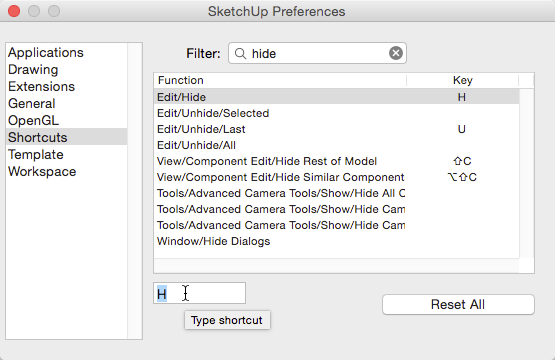Screen dimensions: 555x360
Task: Click the U key cell
Action: (x=462, y=129)
